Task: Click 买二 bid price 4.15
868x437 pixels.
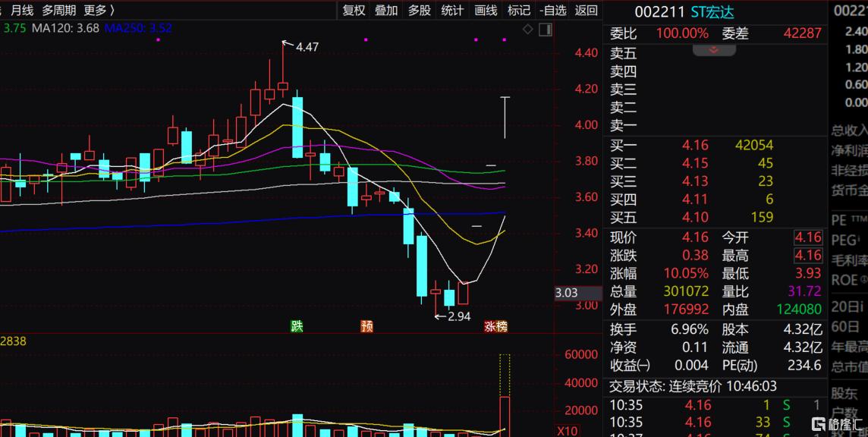Action: [x=695, y=163]
